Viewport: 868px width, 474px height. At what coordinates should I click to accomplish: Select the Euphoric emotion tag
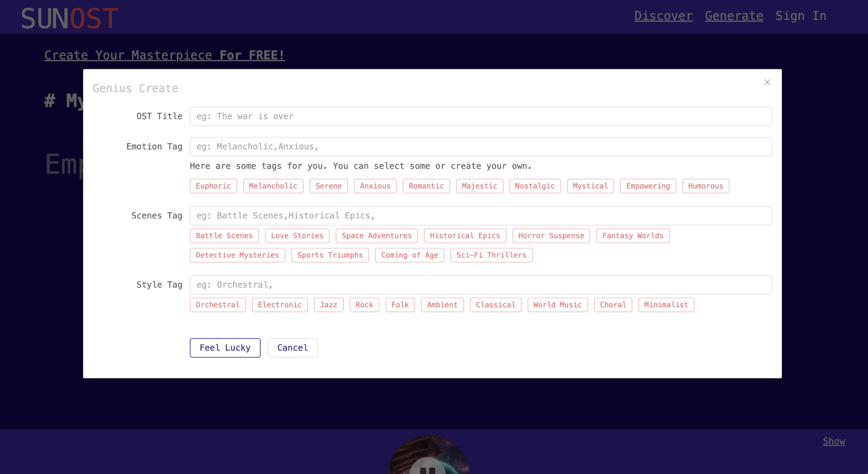point(213,186)
